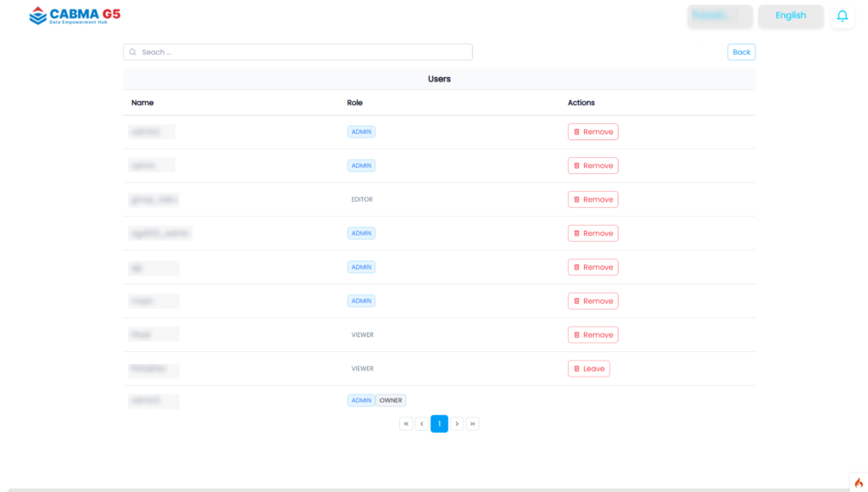Remove the user with EDITOR role
The height and width of the screenshot is (492, 868).
pyautogui.click(x=593, y=199)
